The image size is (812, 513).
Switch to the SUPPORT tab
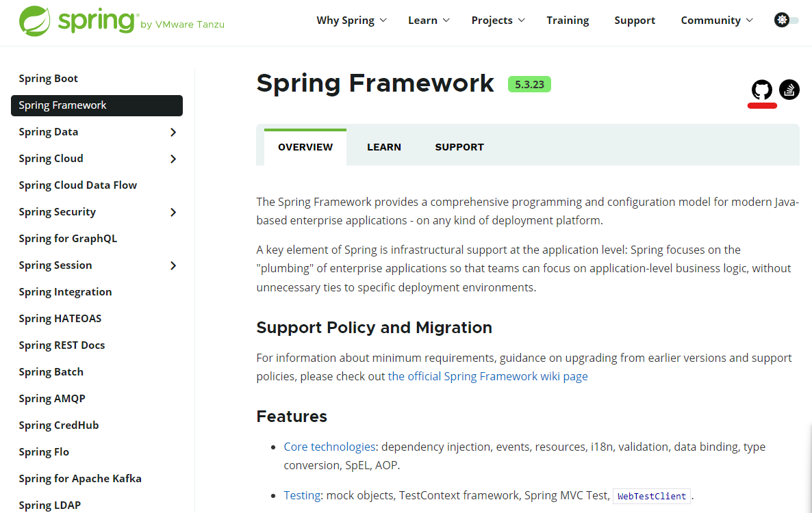pyautogui.click(x=459, y=147)
